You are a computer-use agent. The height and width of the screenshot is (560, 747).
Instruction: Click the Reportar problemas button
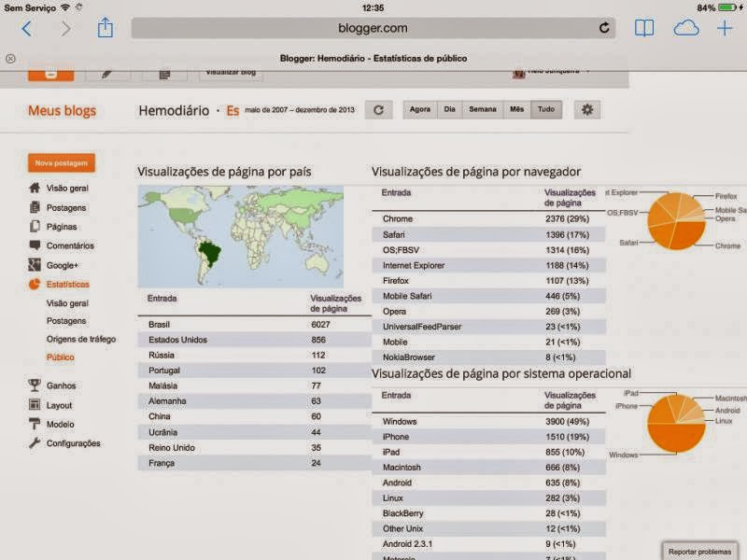[699, 552]
